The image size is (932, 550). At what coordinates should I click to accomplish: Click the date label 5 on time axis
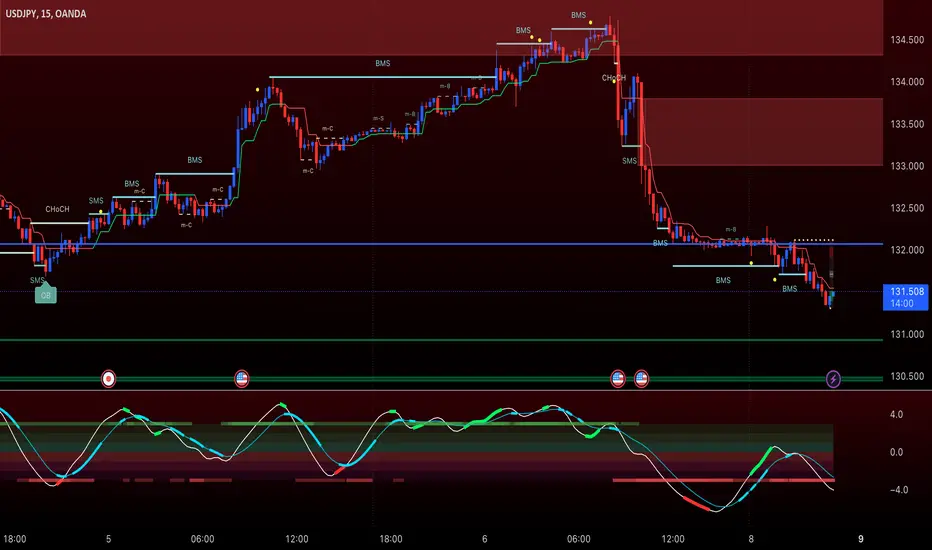[x=108, y=539]
